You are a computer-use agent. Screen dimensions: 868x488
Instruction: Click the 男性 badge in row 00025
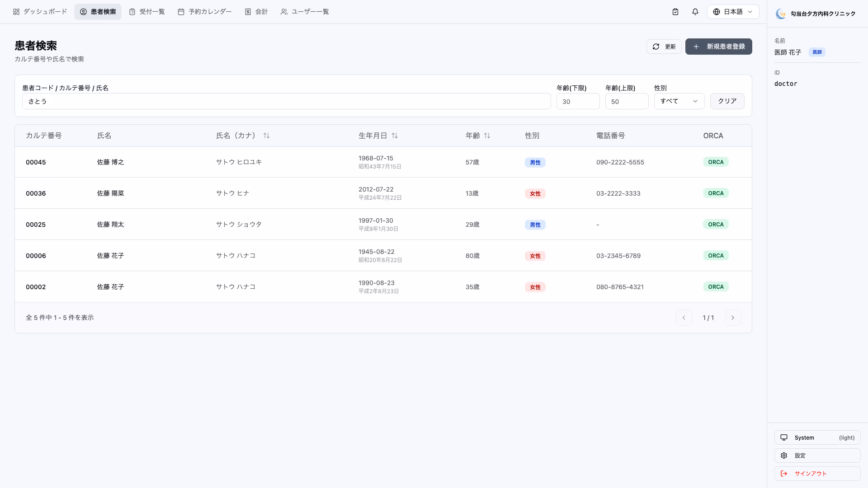point(535,225)
